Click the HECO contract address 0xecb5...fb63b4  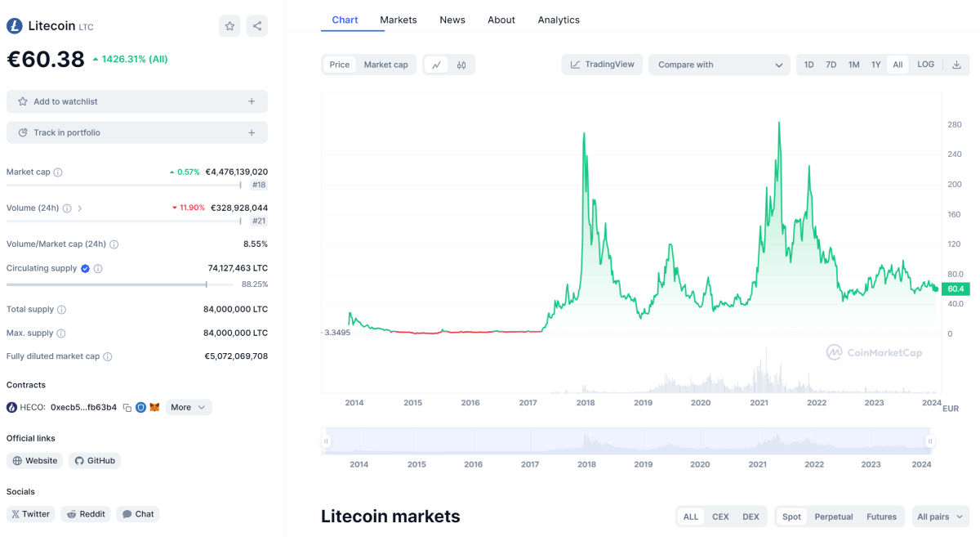point(83,407)
